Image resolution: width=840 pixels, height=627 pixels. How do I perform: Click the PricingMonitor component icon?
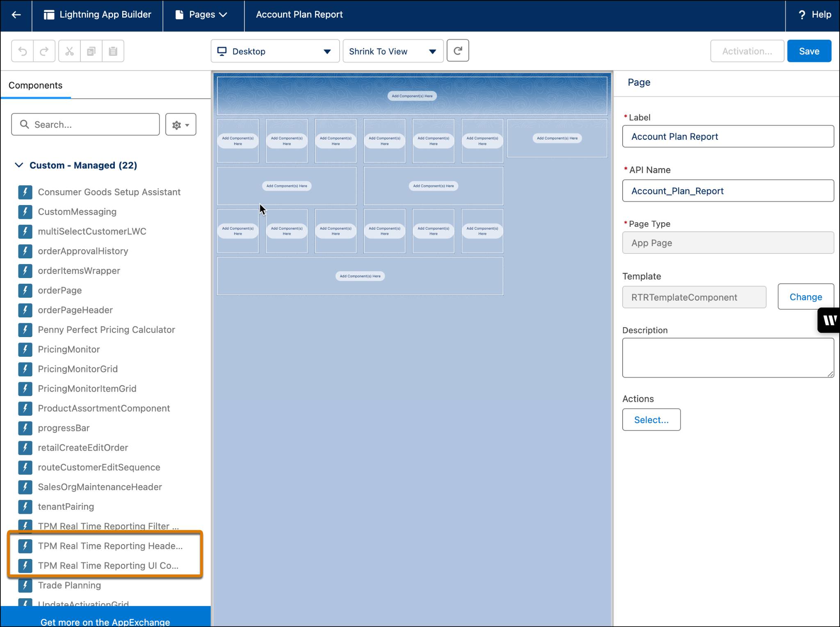pyautogui.click(x=25, y=349)
